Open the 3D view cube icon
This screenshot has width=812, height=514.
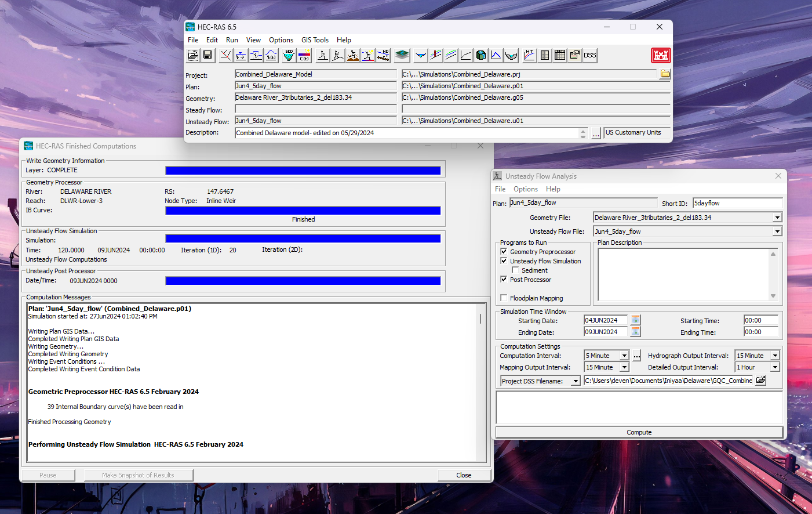click(x=481, y=55)
